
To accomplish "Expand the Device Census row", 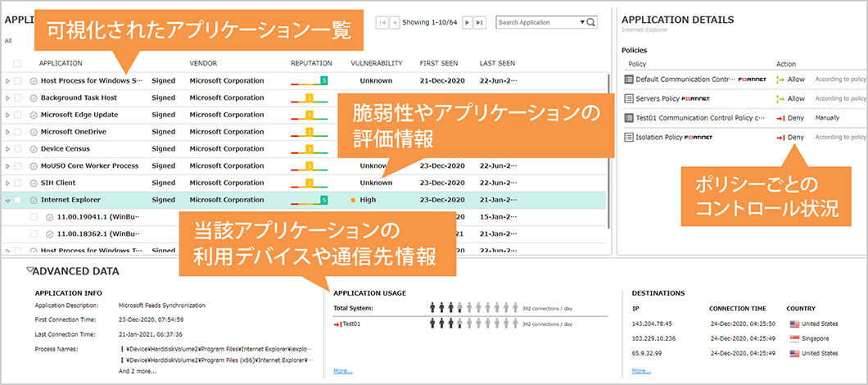I will pos(7,149).
